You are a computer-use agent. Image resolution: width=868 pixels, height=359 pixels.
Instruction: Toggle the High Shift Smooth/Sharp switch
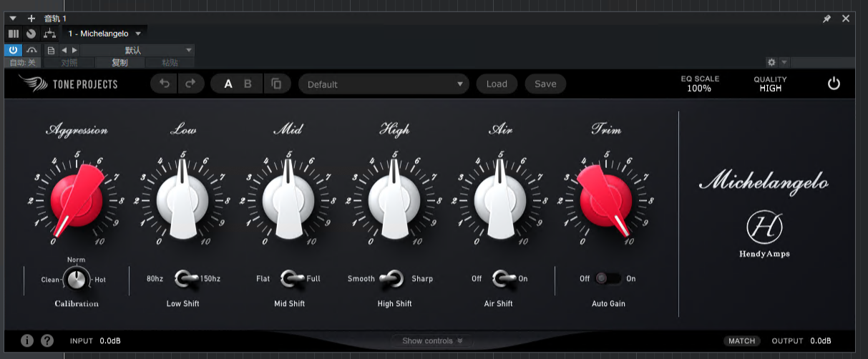pos(391,278)
